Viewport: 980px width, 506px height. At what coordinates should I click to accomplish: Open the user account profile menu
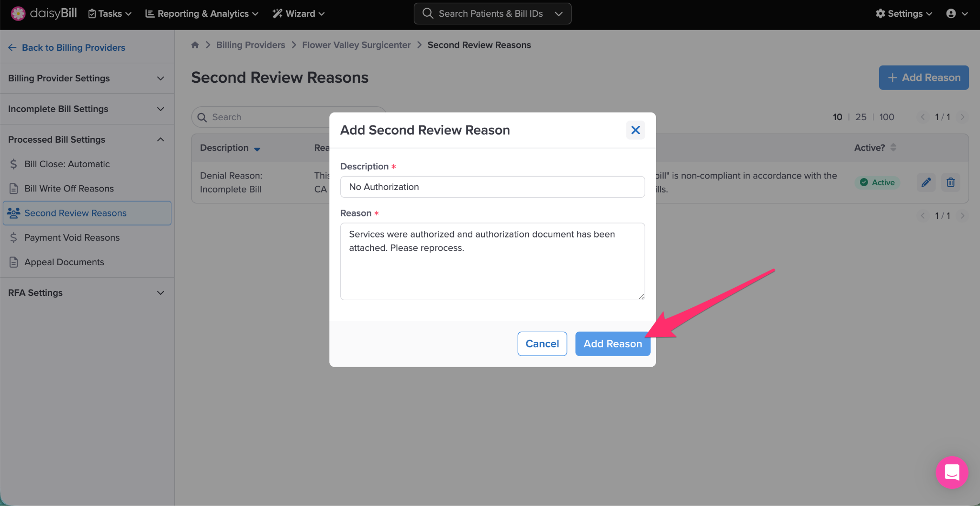957,13
